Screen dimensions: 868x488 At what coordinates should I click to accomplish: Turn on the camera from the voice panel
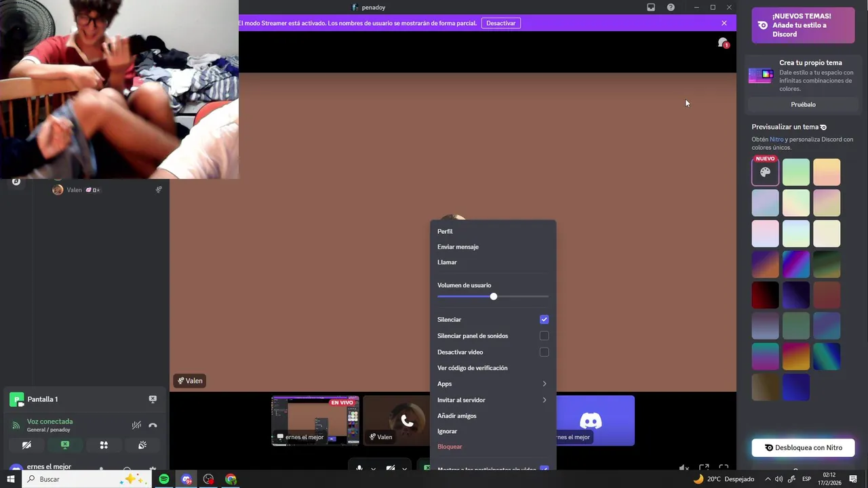coord(26,445)
